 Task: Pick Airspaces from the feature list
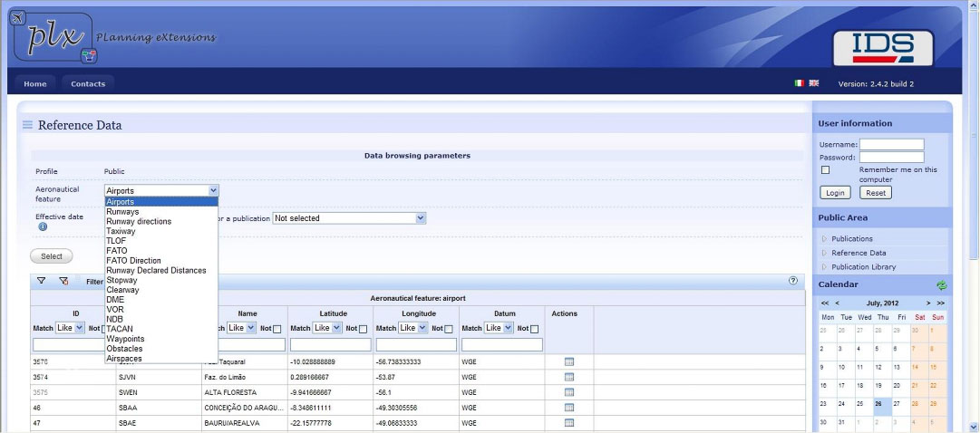click(161, 359)
